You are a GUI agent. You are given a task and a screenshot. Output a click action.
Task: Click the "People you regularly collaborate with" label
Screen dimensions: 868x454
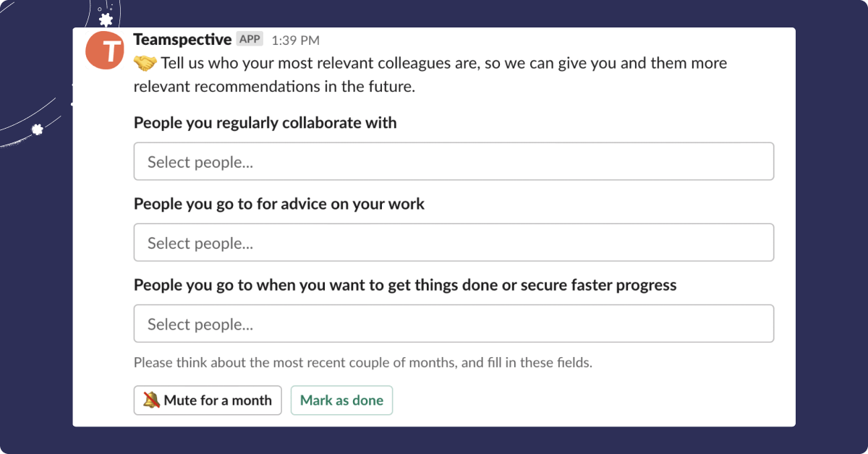(x=265, y=123)
